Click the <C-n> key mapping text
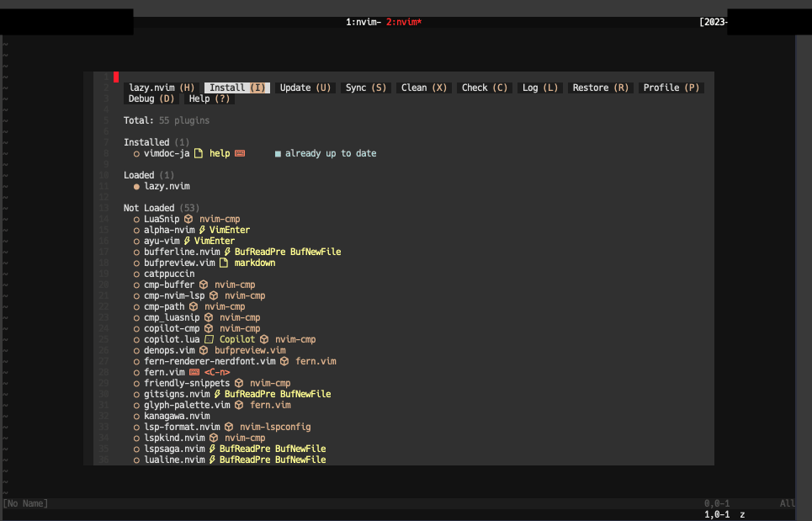This screenshot has width=812, height=521. pyautogui.click(x=217, y=372)
